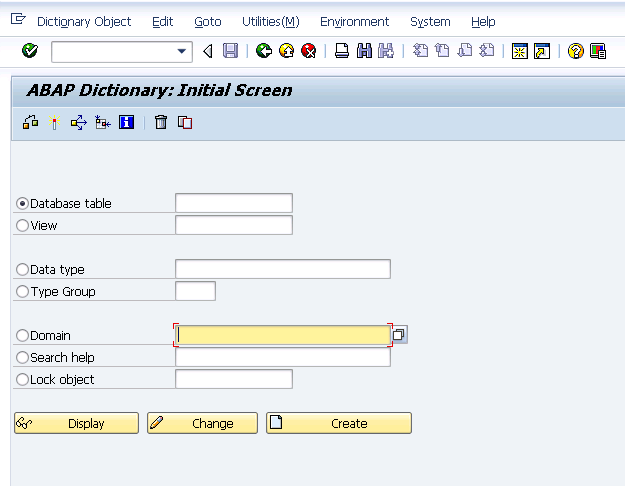This screenshot has height=486, width=625.
Task: Open the Goto menu
Action: [208, 22]
